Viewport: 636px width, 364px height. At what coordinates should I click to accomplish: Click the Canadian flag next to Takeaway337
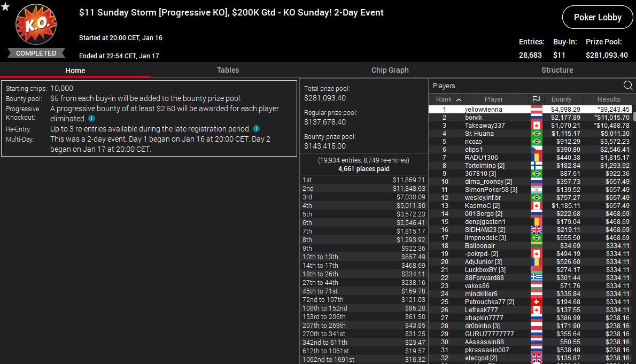pyautogui.click(x=536, y=126)
